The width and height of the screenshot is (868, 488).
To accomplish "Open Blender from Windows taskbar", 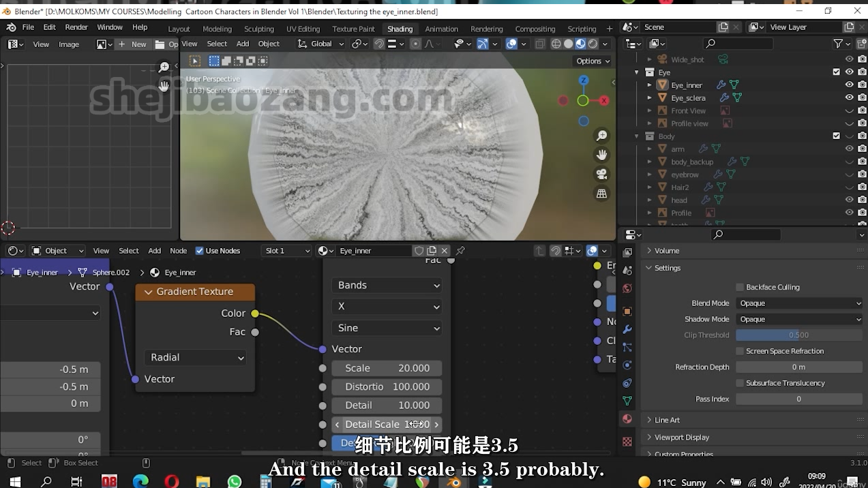I will pyautogui.click(x=454, y=482).
